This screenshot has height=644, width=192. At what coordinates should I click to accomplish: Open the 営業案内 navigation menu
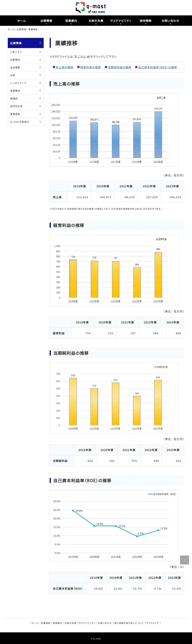point(71,21)
